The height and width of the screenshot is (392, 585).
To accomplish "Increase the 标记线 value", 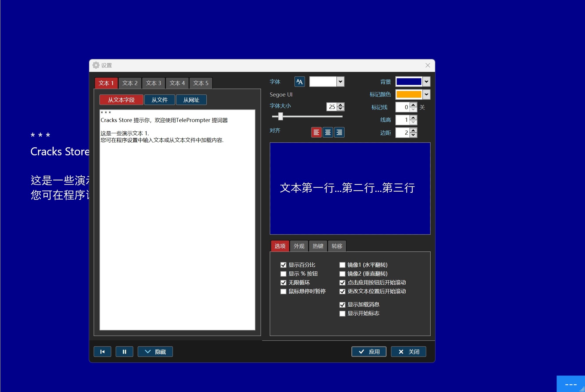I will [413, 105].
